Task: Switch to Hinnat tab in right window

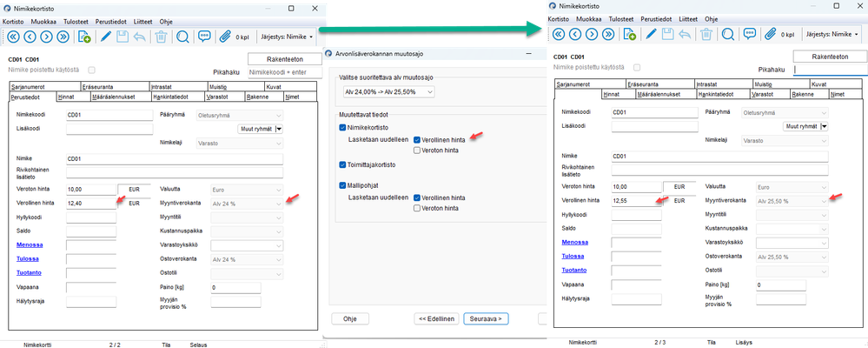Action: [x=612, y=95]
